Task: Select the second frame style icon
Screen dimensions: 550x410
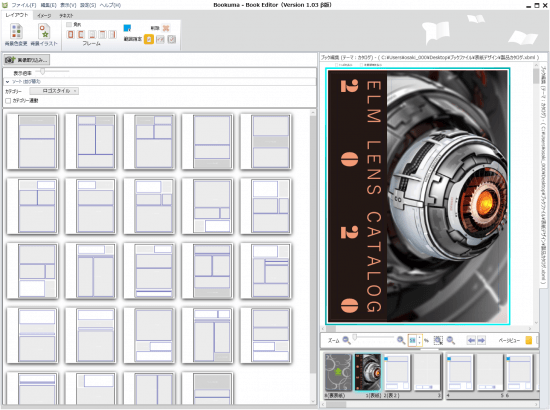Action: pyautogui.click(x=81, y=34)
